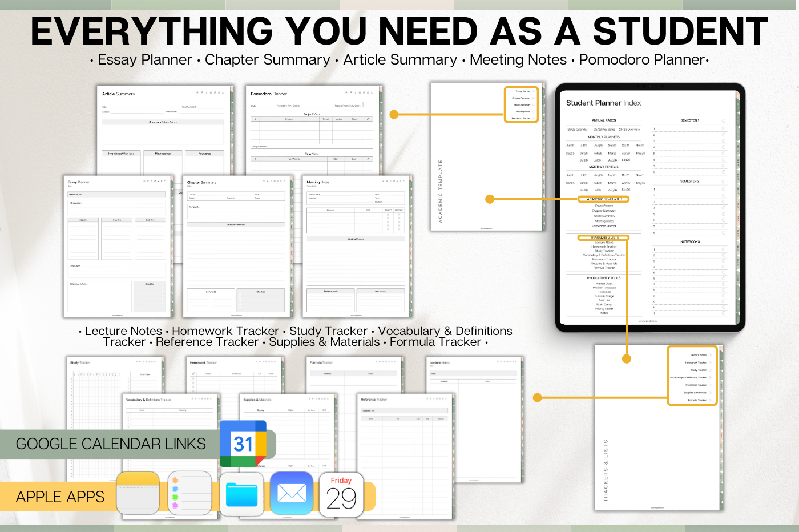Select Essay Planner on Academic Template page

(523, 91)
